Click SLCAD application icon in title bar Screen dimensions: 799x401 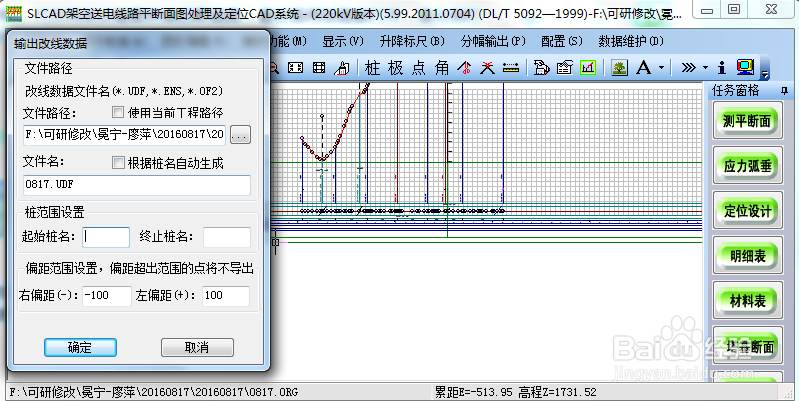(x=14, y=13)
